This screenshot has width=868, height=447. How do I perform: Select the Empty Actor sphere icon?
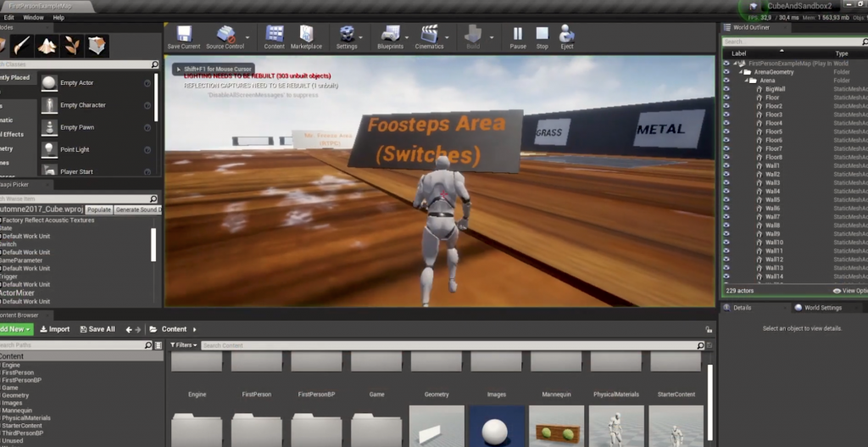coord(49,83)
